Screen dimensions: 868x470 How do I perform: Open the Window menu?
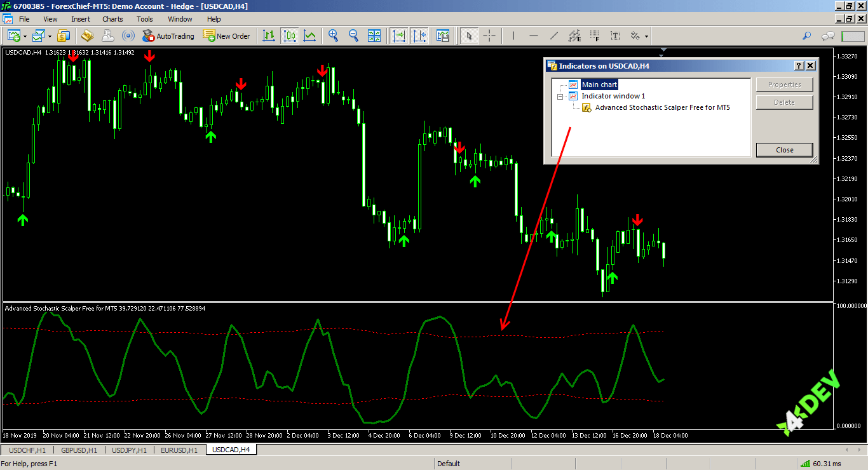click(180, 19)
